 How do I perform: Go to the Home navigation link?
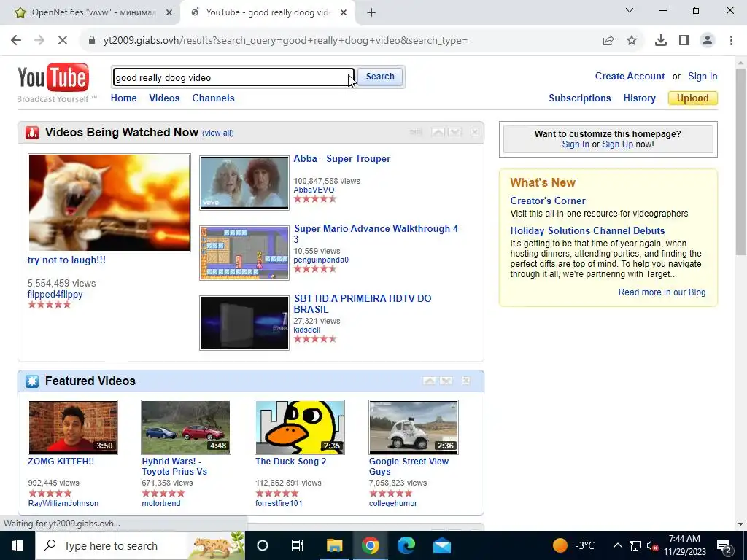click(123, 98)
